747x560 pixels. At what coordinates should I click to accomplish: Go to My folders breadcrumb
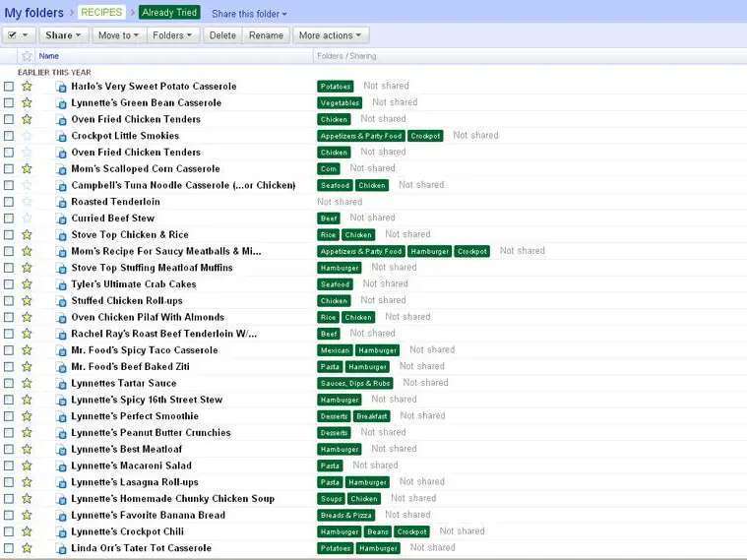tap(33, 13)
